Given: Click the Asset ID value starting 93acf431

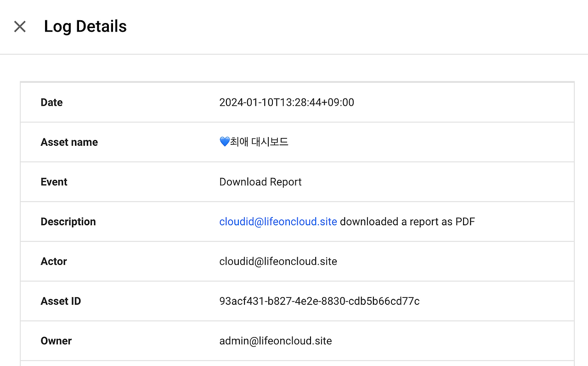Looking at the screenshot, I should pos(319,301).
